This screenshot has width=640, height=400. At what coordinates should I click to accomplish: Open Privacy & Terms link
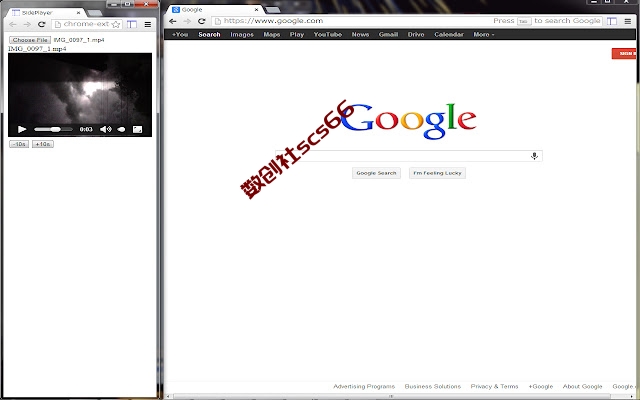(x=494, y=386)
